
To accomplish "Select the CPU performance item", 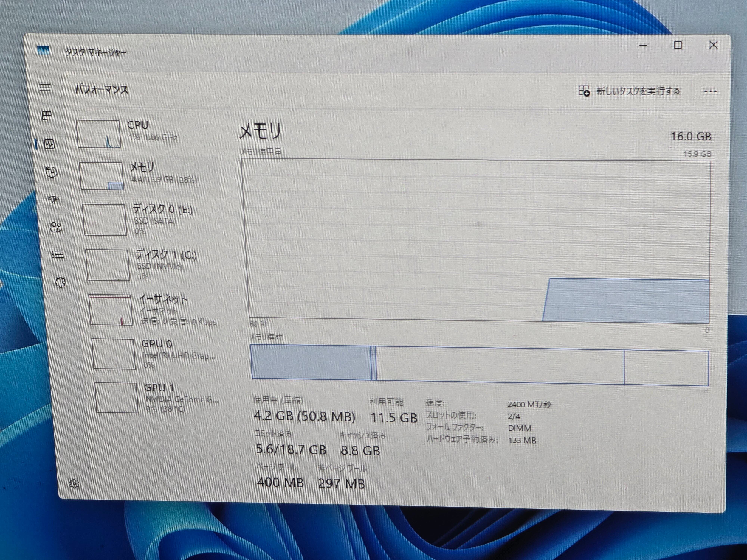I will point(145,134).
